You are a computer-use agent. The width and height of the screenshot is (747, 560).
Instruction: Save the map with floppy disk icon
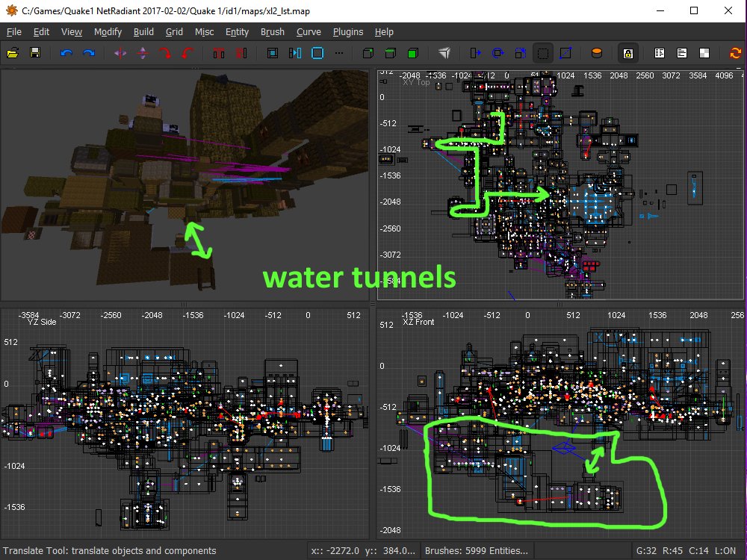[x=35, y=53]
